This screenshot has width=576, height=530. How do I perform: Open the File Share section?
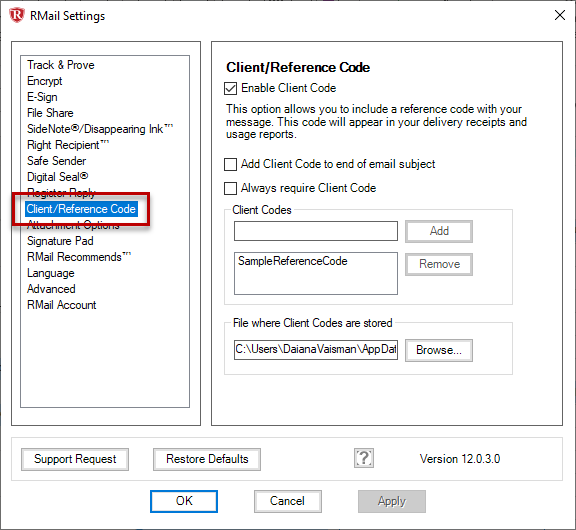[50, 113]
